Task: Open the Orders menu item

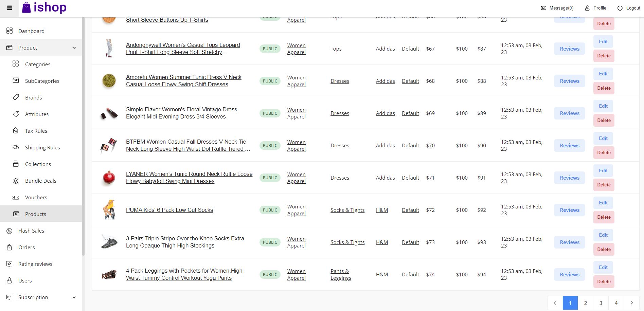Action: pyautogui.click(x=26, y=247)
